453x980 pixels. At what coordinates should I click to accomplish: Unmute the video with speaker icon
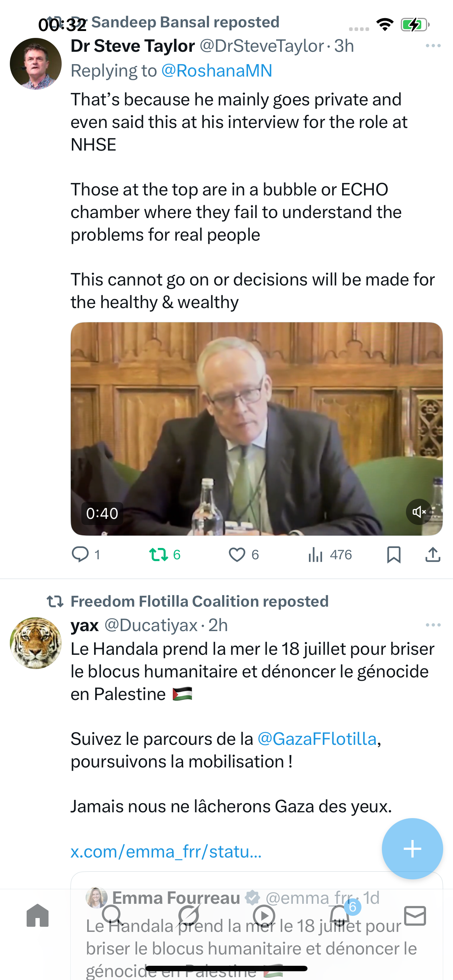tap(419, 512)
